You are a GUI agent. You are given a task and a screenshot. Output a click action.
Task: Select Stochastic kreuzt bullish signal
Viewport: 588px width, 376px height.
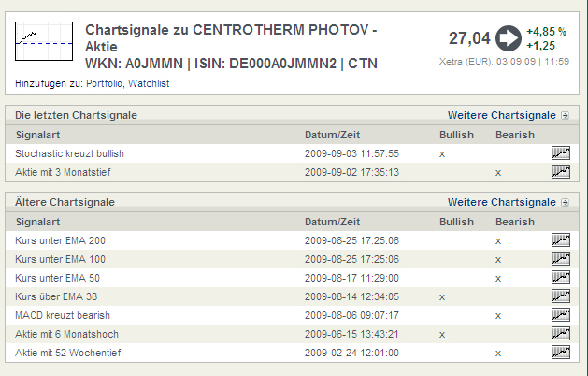click(70, 153)
